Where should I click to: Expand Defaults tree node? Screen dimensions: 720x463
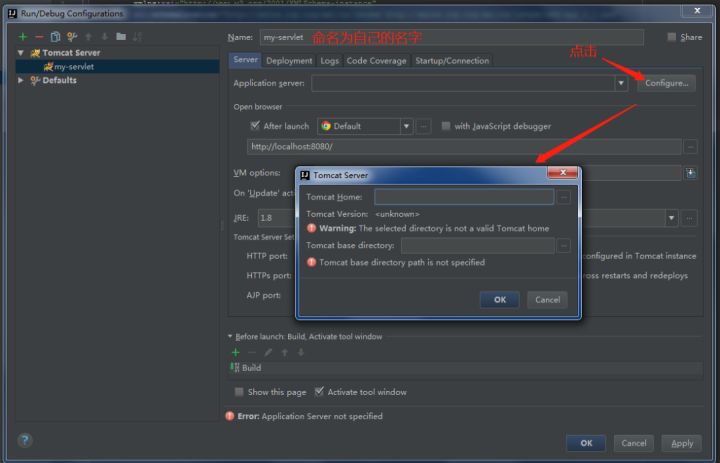click(21, 80)
